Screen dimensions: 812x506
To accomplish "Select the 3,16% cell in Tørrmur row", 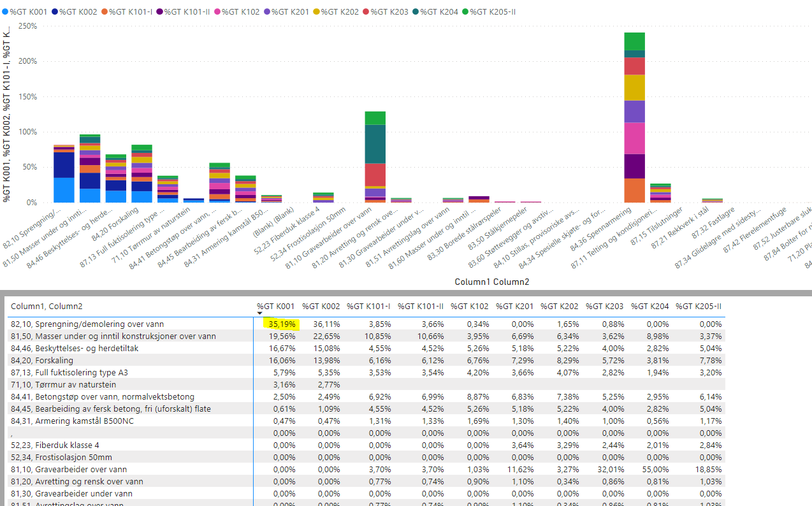I will pyautogui.click(x=284, y=384).
